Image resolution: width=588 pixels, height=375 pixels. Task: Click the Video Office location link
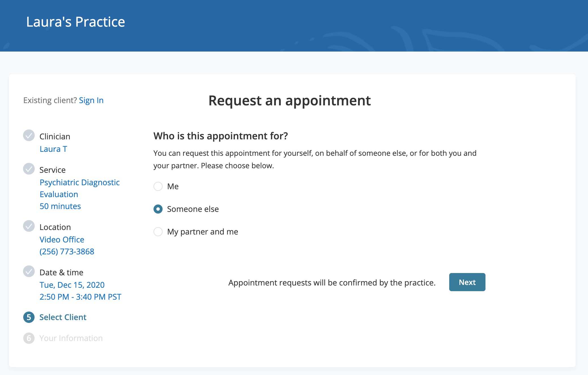(x=62, y=240)
